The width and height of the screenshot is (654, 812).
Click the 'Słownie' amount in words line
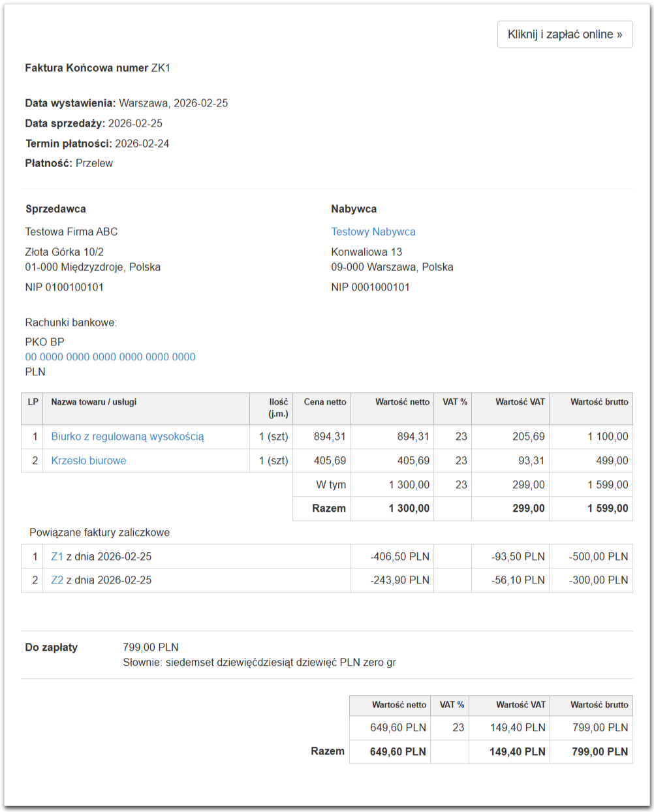[x=259, y=663]
